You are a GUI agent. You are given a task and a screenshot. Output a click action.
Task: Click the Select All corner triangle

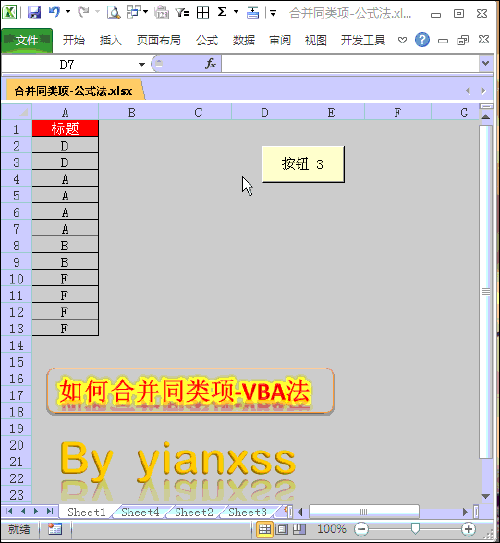[x=17, y=112]
